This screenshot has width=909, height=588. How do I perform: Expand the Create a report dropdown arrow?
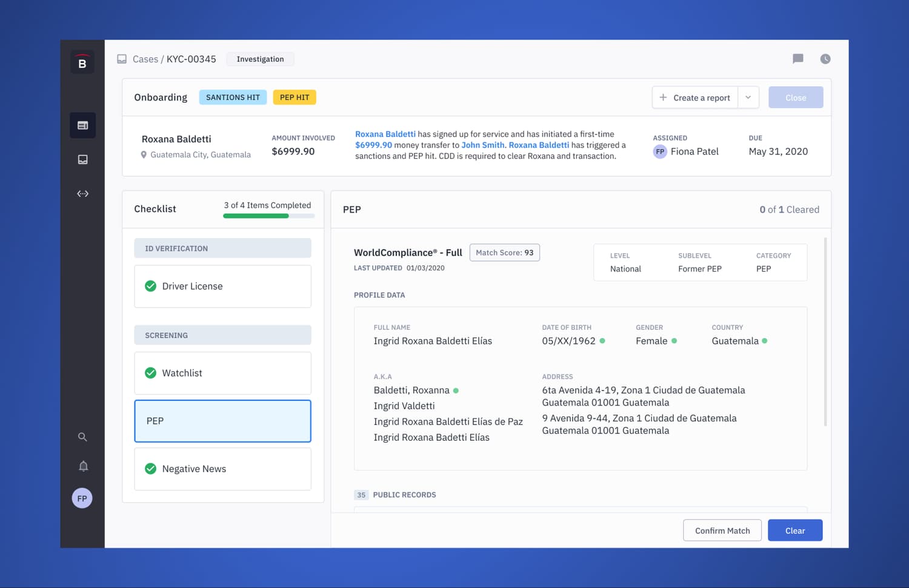748,97
